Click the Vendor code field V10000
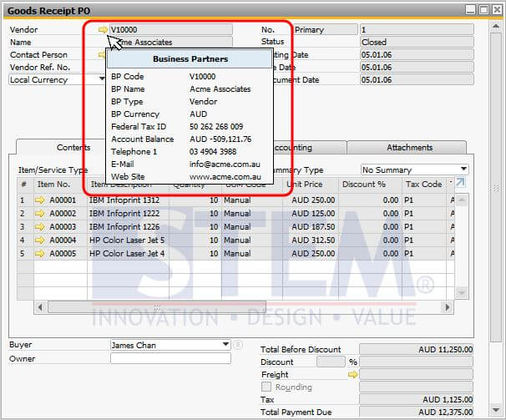 click(x=170, y=30)
